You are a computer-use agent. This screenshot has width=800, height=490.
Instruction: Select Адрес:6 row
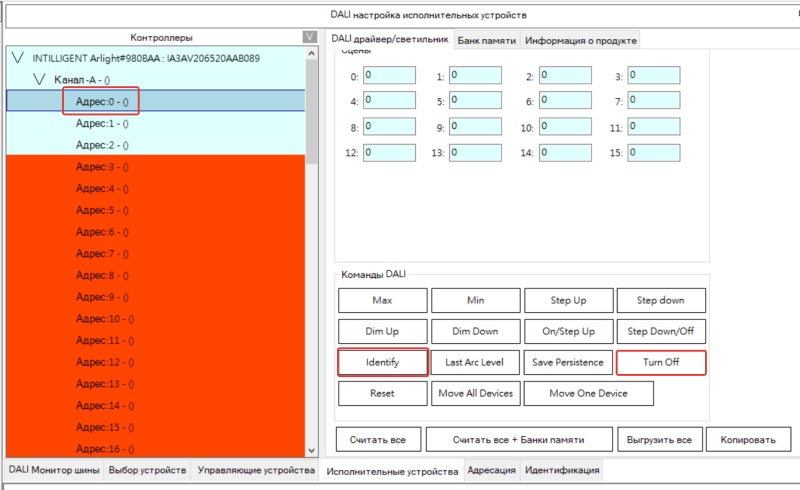pos(156,232)
